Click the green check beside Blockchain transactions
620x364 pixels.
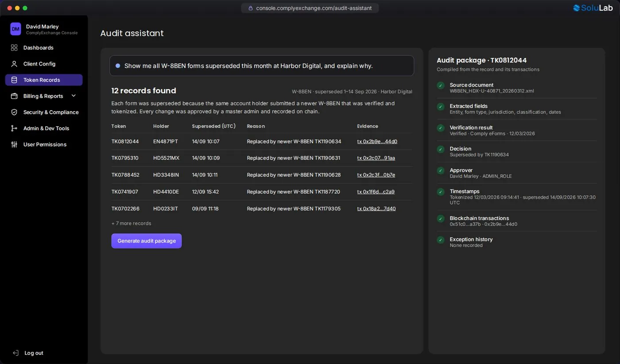point(441,219)
